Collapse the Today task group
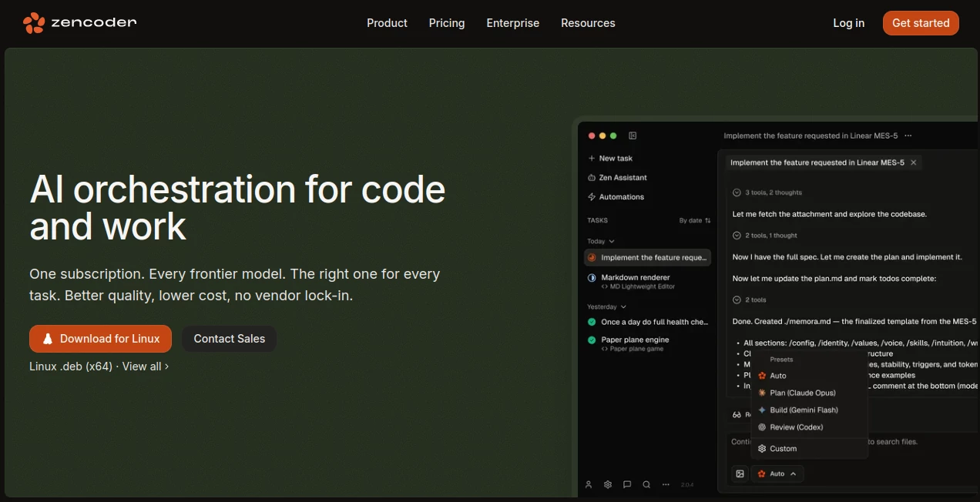 pos(601,241)
